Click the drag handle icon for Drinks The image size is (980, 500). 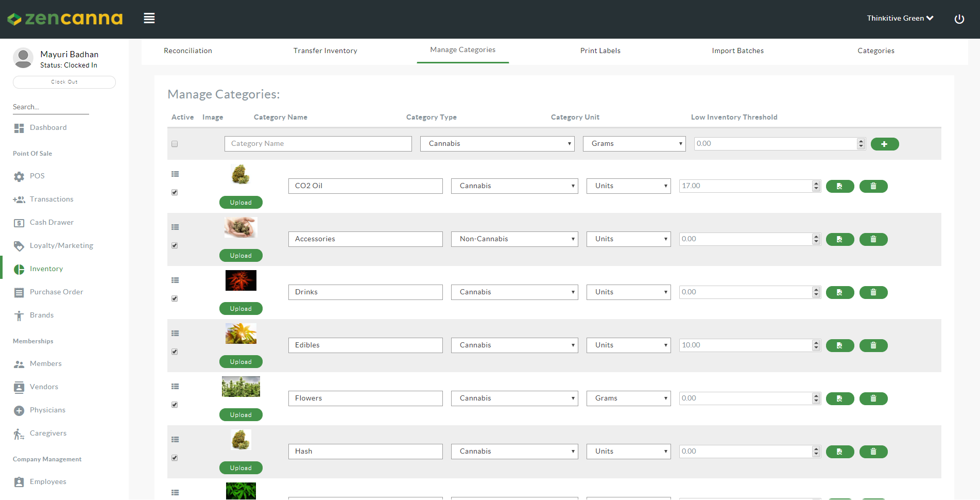[175, 280]
